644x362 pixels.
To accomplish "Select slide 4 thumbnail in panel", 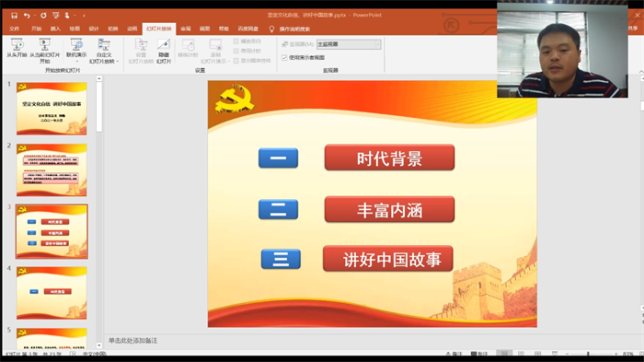I will click(52, 293).
